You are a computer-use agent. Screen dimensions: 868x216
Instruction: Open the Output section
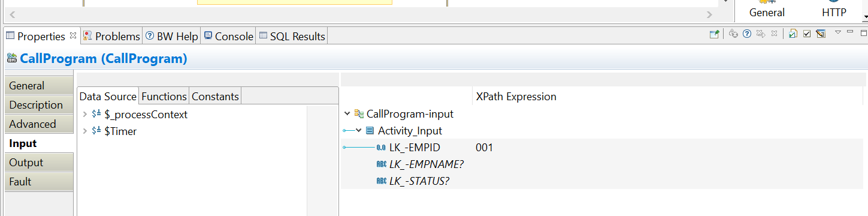point(39,163)
